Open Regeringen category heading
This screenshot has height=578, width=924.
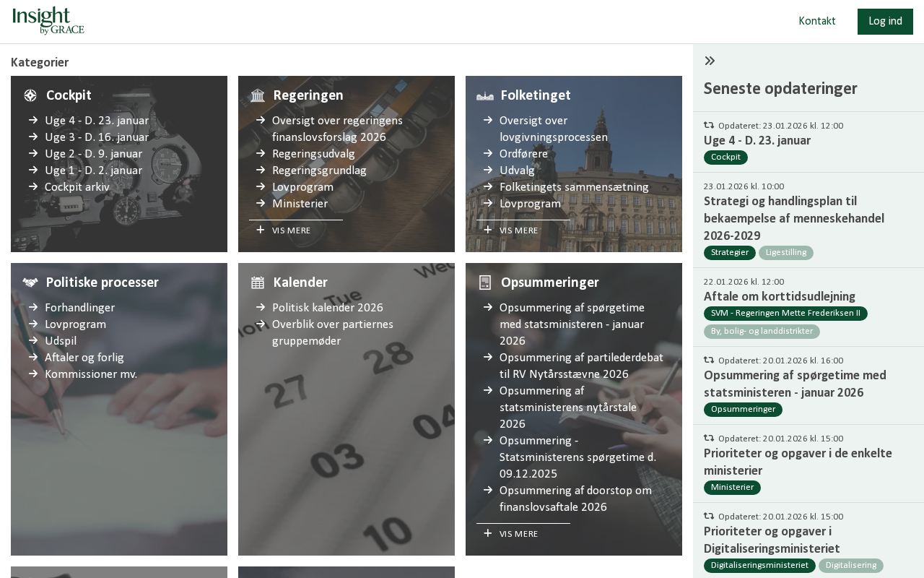click(308, 95)
